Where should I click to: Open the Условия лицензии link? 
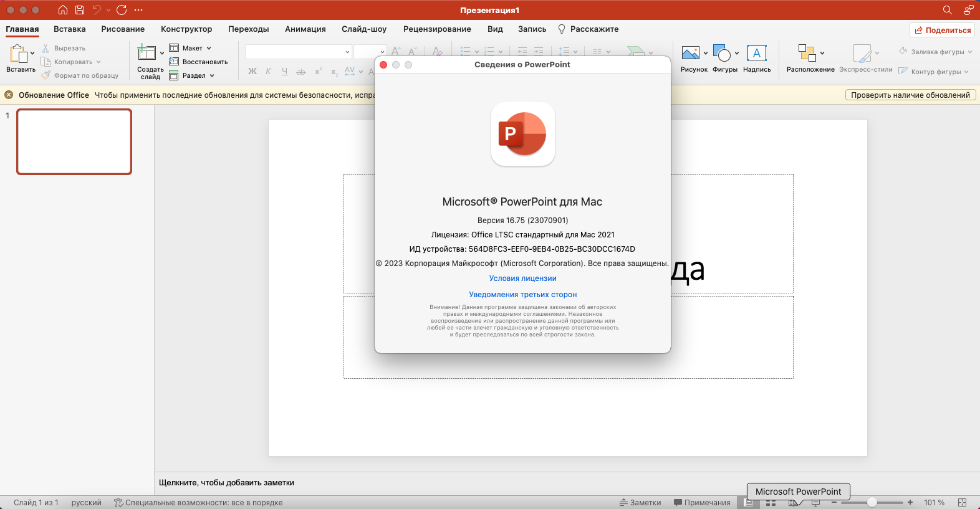click(522, 278)
